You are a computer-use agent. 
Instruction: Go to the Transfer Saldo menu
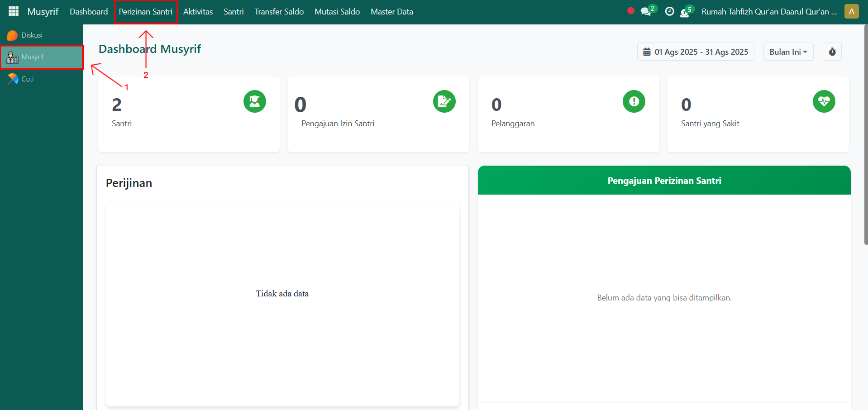pyautogui.click(x=279, y=12)
